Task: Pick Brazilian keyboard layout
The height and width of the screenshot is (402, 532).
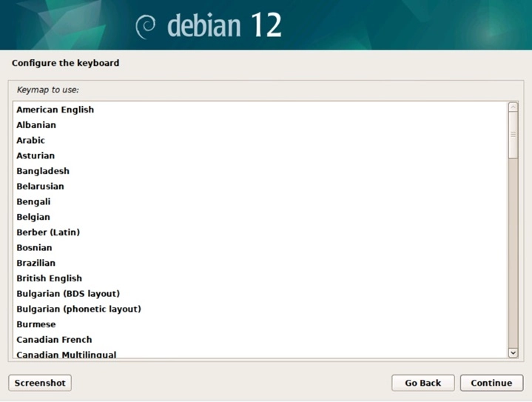Action: [x=260, y=263]
